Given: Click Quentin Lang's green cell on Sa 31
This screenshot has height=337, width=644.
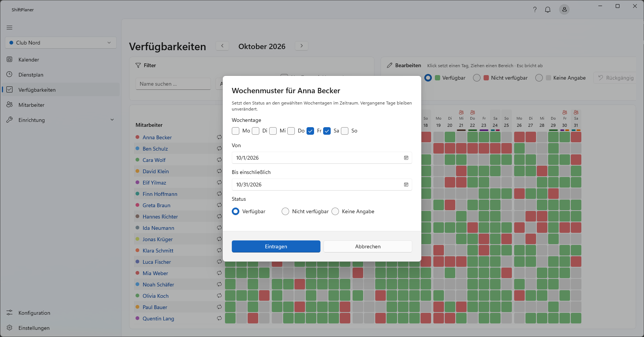Looking at the screenshot, I should point(576,318).
